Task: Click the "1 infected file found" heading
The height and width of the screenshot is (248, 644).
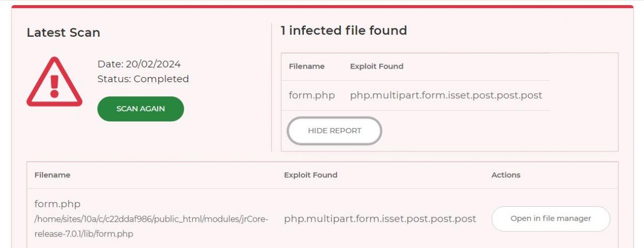Action: click(344, 31)
